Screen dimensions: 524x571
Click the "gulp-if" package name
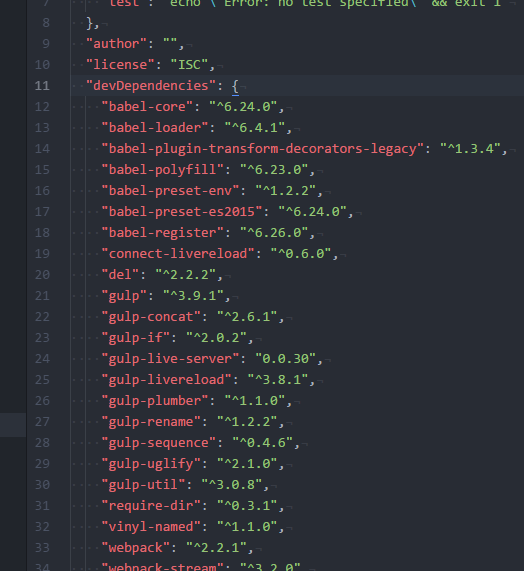(x=135, y=338)
